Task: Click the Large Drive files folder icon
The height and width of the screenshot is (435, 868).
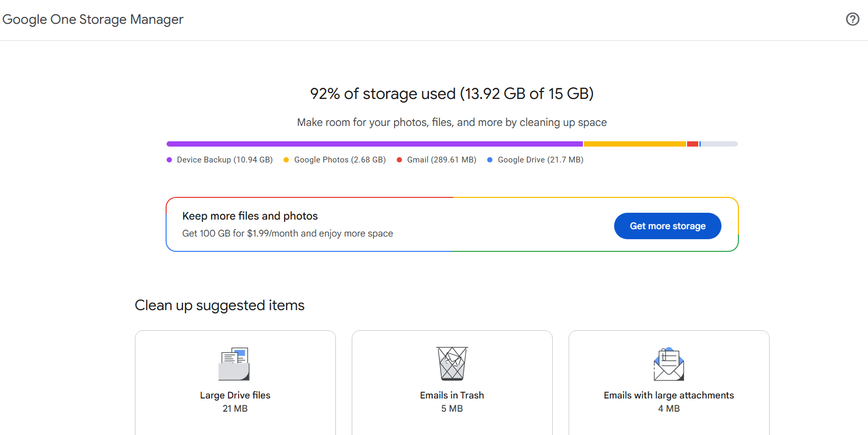Action: 234,364
